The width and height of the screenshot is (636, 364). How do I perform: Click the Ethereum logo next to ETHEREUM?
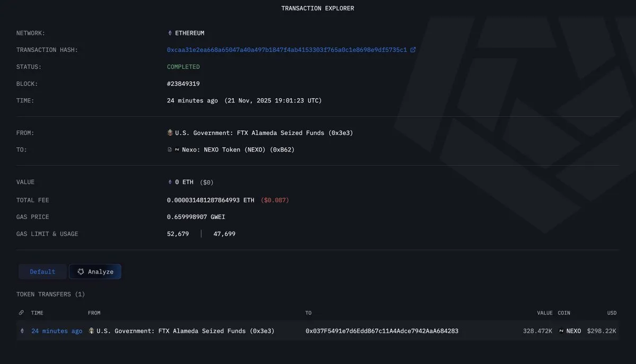170,33
